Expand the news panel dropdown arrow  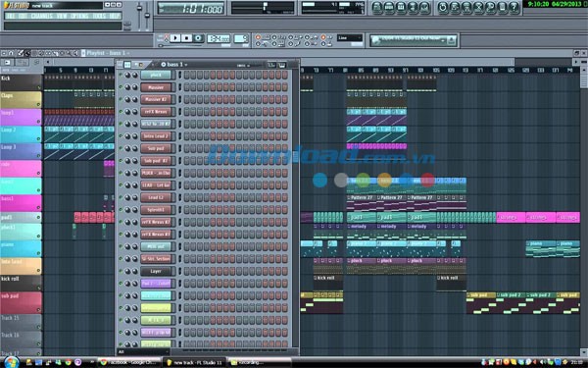[443, 40]
